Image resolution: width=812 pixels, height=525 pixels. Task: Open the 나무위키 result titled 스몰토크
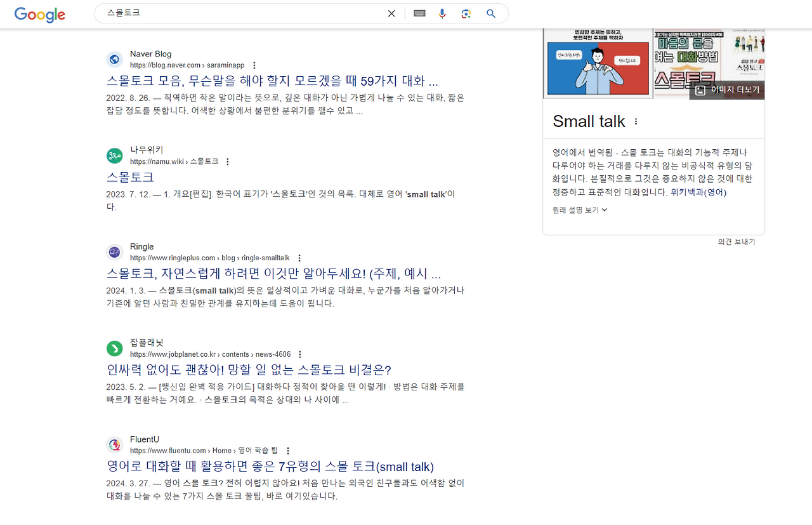coord(130,177)
